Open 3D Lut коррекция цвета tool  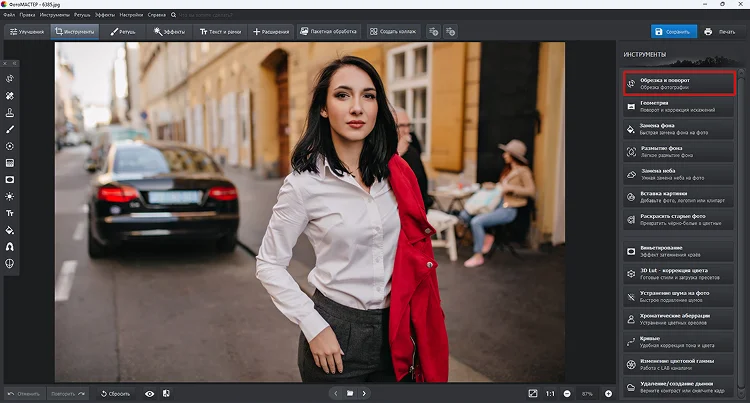pos(679,274)
